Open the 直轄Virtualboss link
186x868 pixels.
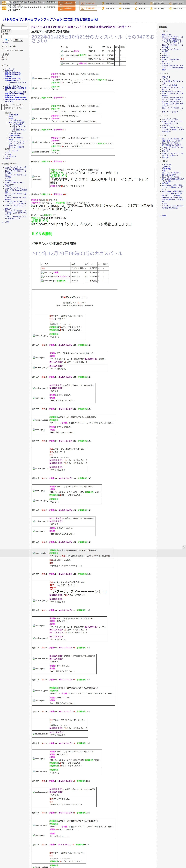(x=12, y=96)
